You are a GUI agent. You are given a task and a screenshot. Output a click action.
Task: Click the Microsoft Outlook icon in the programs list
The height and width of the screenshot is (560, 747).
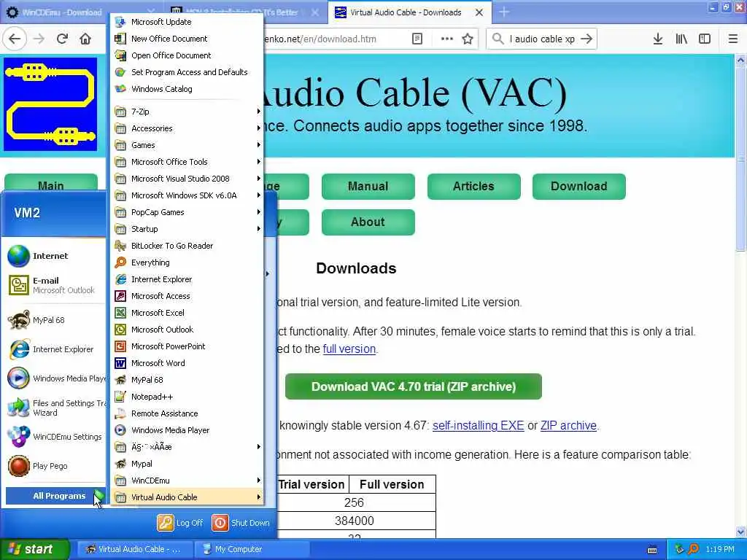[120, 330]
